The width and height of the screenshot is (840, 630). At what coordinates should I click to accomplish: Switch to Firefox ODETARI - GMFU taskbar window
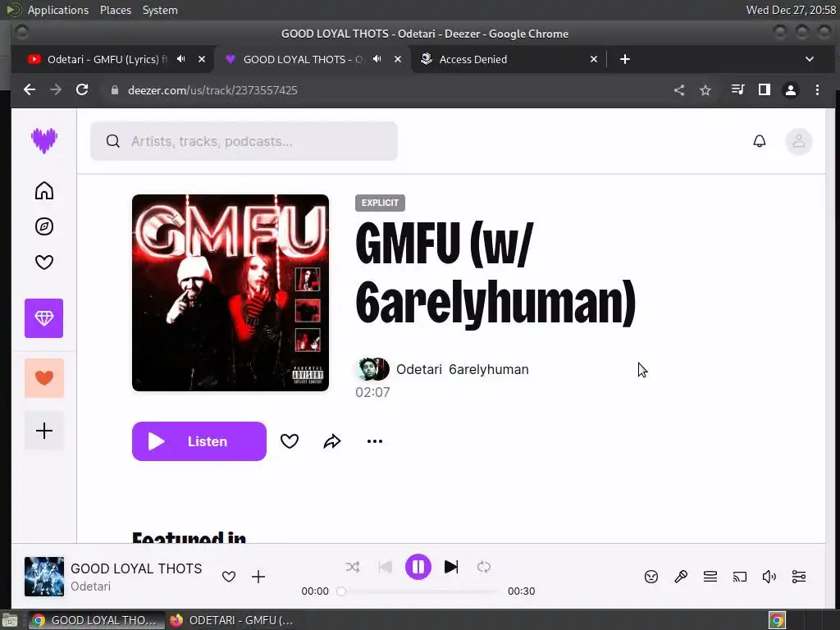click(x=231, y=620)
